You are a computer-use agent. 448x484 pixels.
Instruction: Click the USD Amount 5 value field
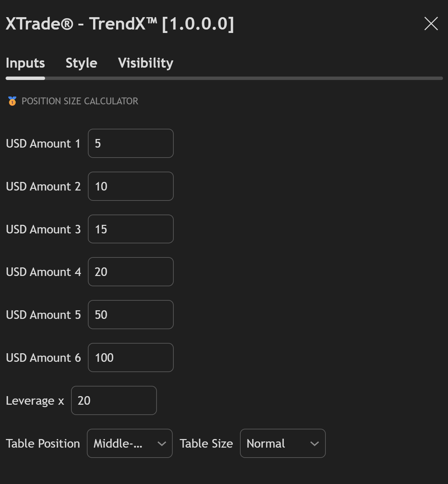point(130,314)
